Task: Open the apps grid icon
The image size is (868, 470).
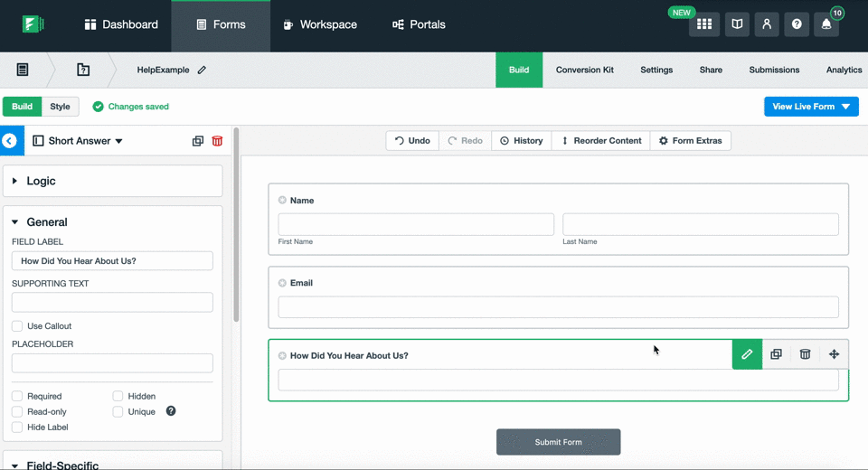Action: (704, 24)
